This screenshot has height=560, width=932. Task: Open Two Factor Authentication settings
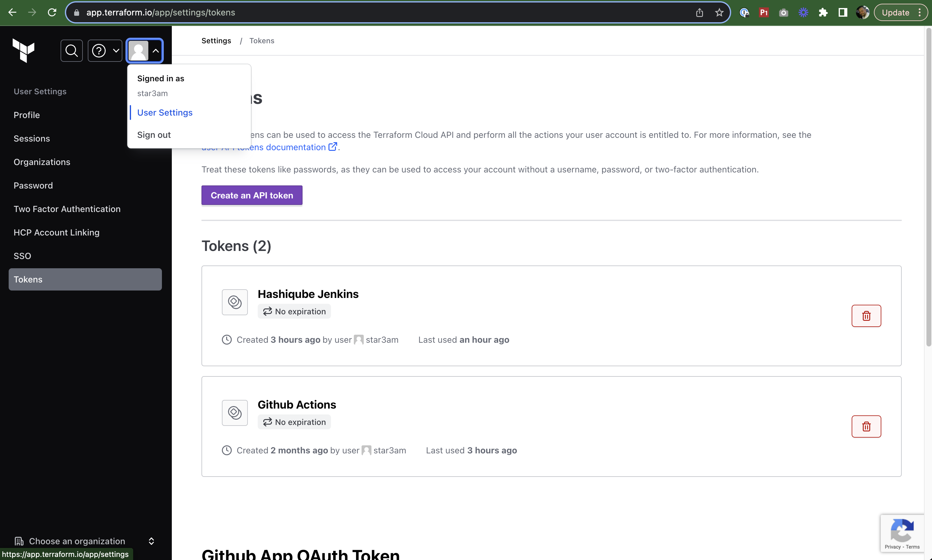[x=67, y=209]
